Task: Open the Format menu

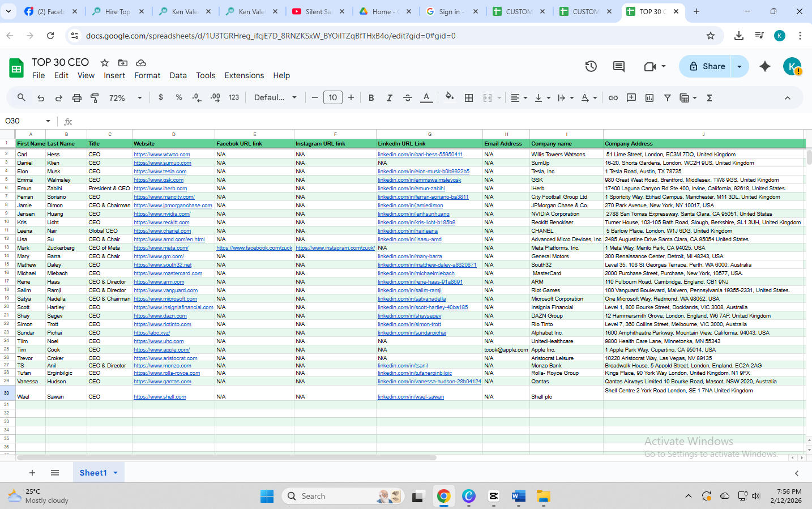Action: point(147,75)
